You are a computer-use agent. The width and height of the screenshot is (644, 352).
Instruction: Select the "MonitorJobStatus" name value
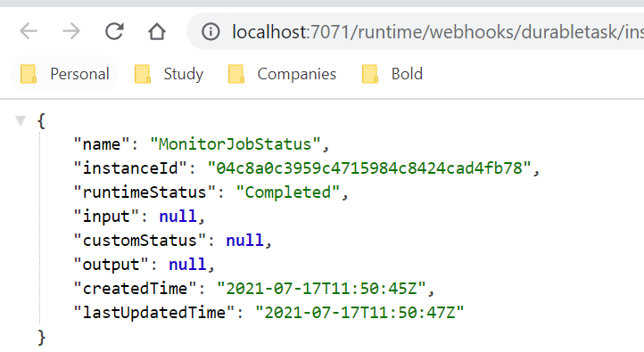(x=235, y=144)
